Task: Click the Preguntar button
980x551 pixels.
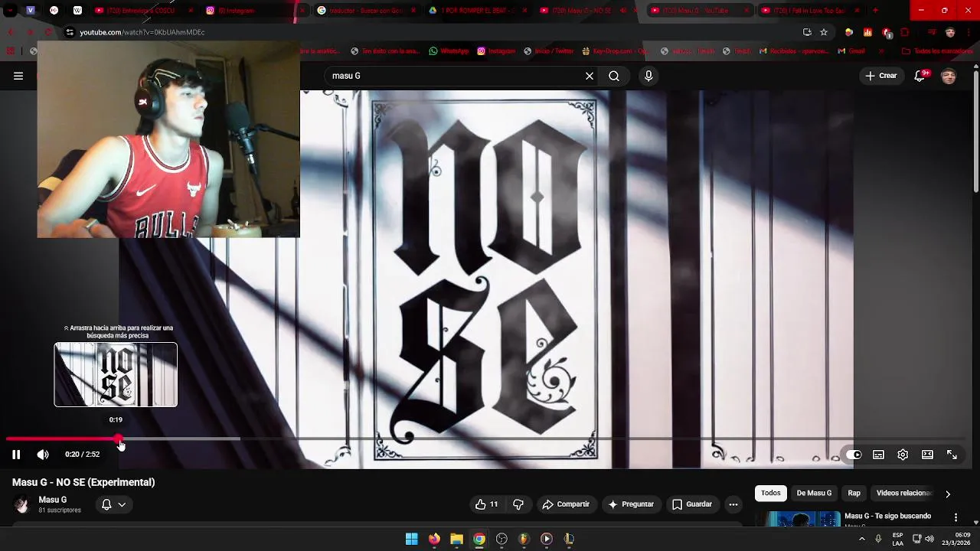Action: [631, 504]
